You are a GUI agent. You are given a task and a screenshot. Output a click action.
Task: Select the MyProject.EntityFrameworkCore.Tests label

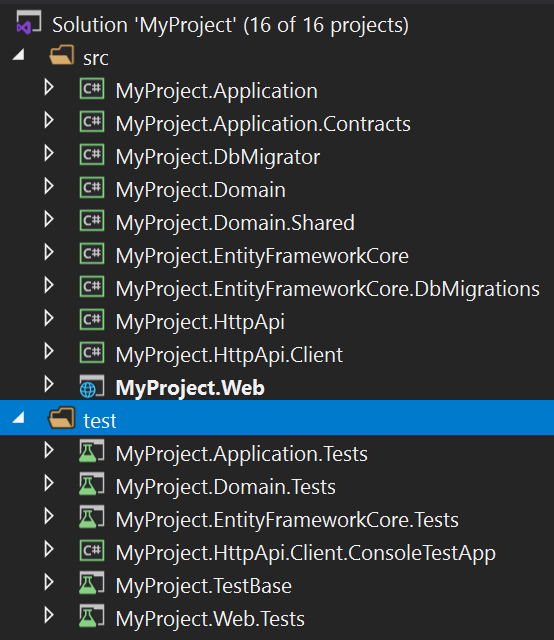[287, 520]
